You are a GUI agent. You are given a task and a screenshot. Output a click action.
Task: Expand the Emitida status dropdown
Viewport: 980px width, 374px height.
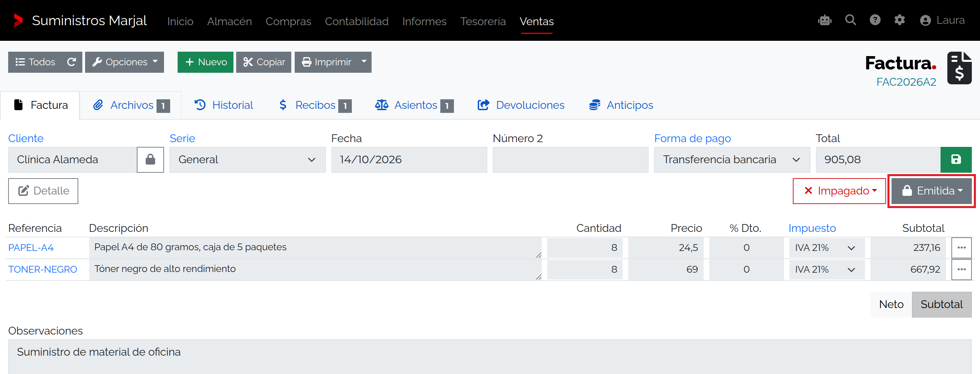(931, 191)
